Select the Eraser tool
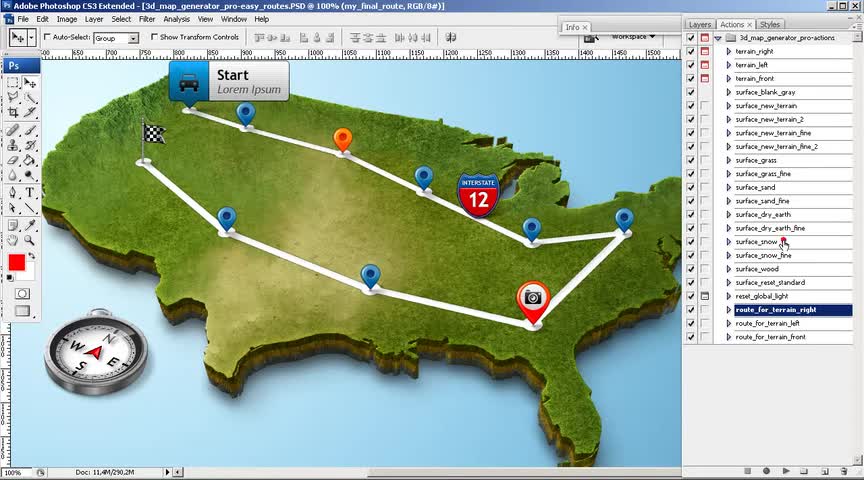The image size is (864, 480). (13, 160)
